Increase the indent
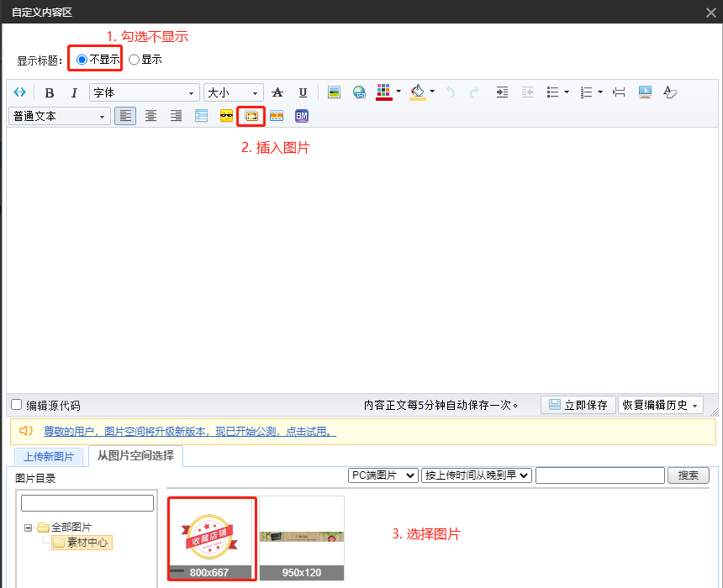 pos(502,92)
